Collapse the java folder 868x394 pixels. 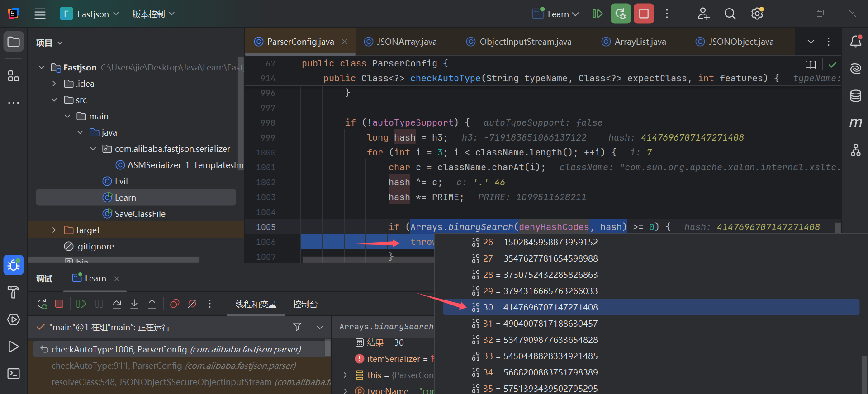(x=80, y=132)
